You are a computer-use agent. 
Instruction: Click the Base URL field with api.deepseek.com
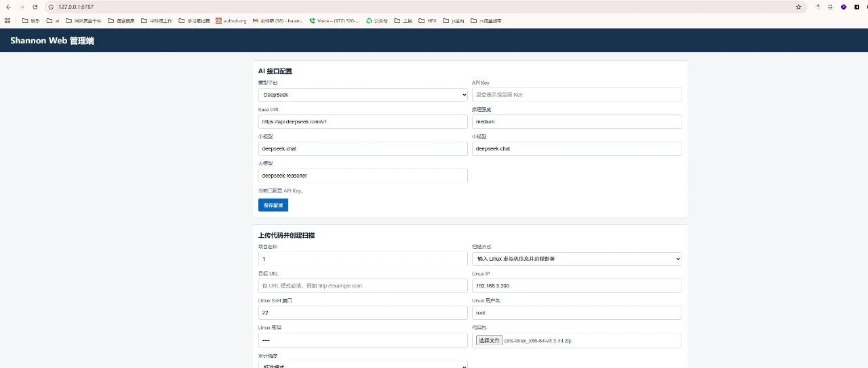[x=363, y=121]
